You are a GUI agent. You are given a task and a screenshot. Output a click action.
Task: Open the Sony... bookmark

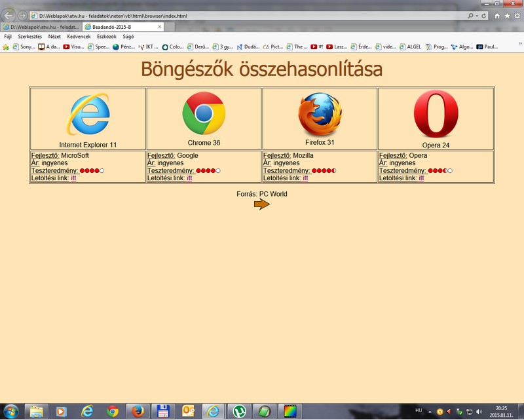[x=24, y=47]
